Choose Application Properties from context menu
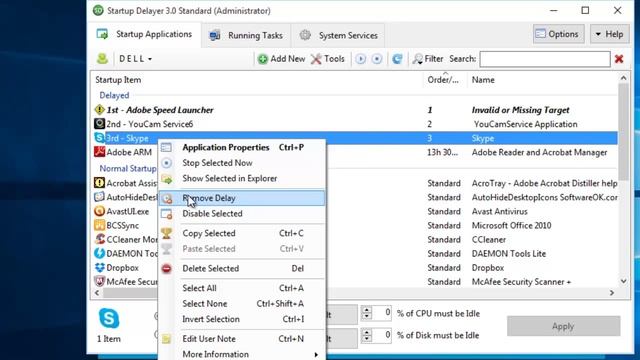 coord(242,147)
